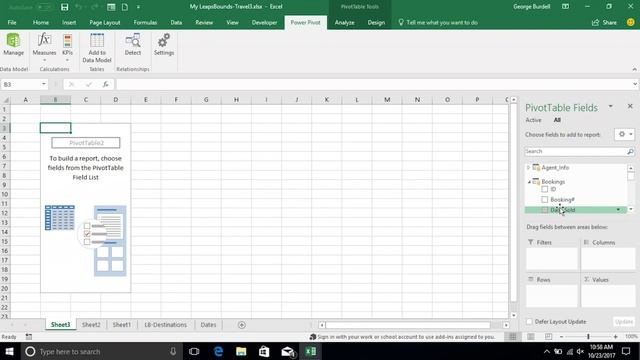Switch to the Formulas tab

coord(145,22)
